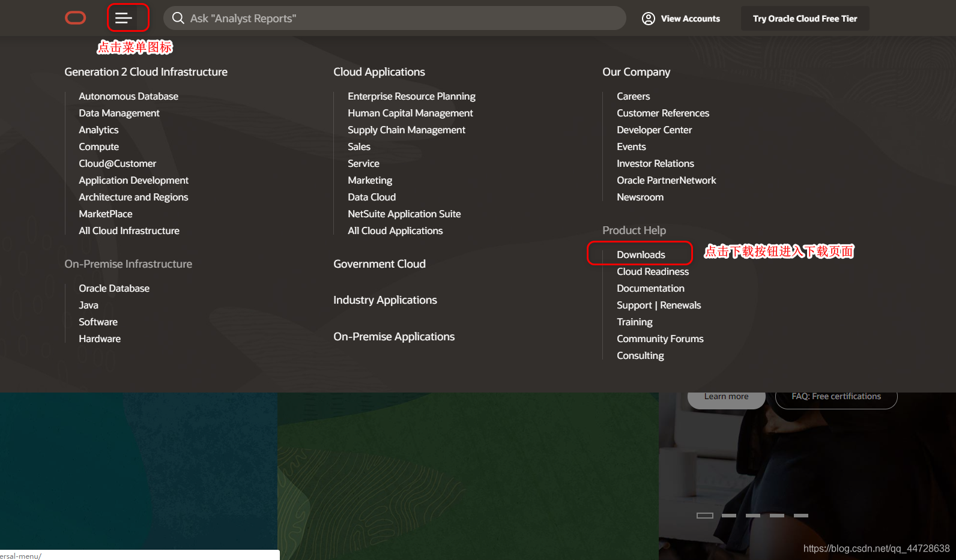Open Industry Applications
956x560 pixels.
tap(385, 300)
